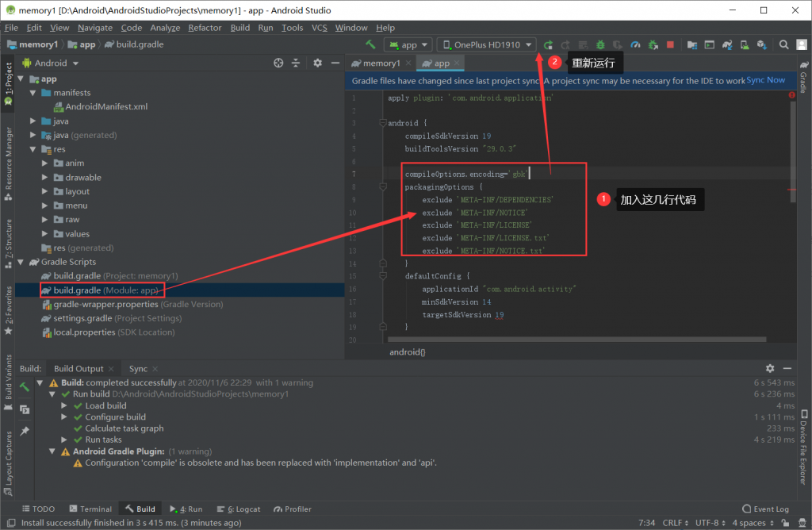Click the Run Anything icon
812x530 pixels.
point(710,45)
